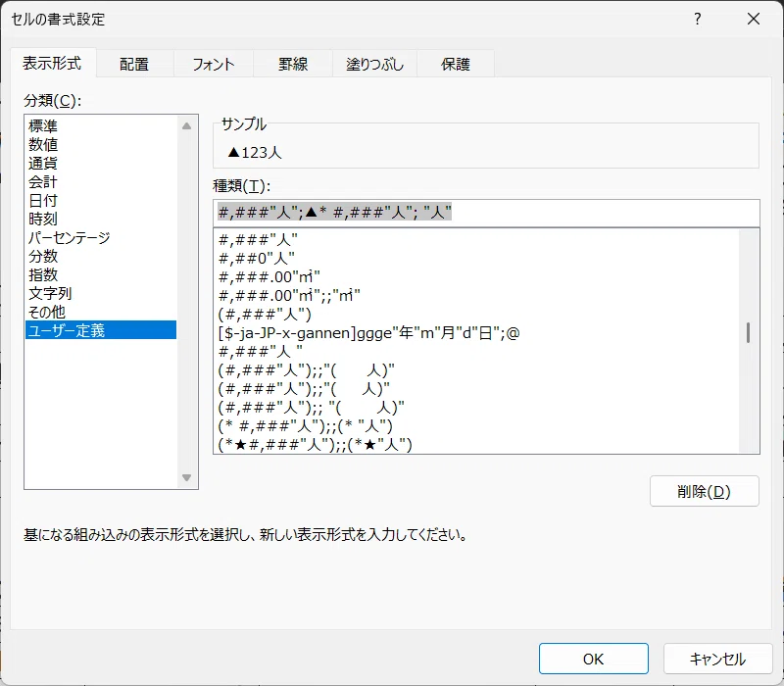Close the セルの書式設定 dialog
Viewport: 784px width, 686px height.
tap(754, 19)
